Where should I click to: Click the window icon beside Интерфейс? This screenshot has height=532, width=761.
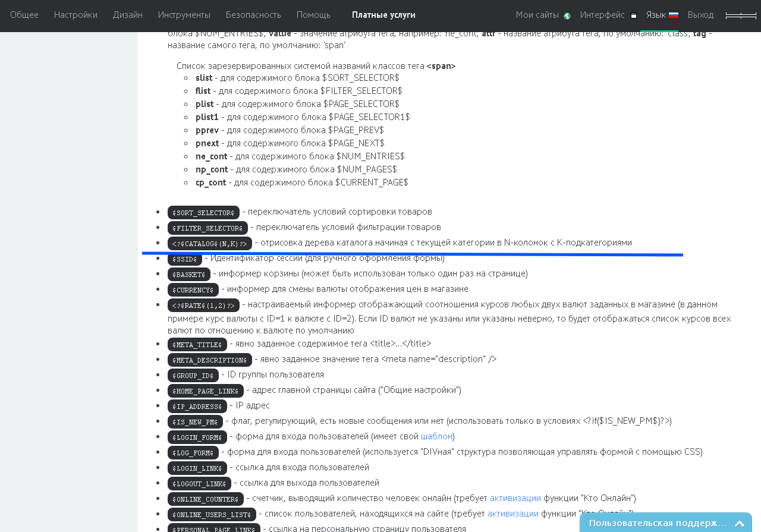[x=634, y=16]
